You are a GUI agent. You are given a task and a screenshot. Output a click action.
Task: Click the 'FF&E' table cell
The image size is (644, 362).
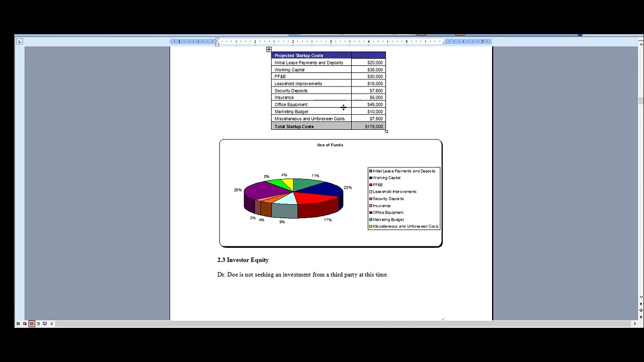311,76
